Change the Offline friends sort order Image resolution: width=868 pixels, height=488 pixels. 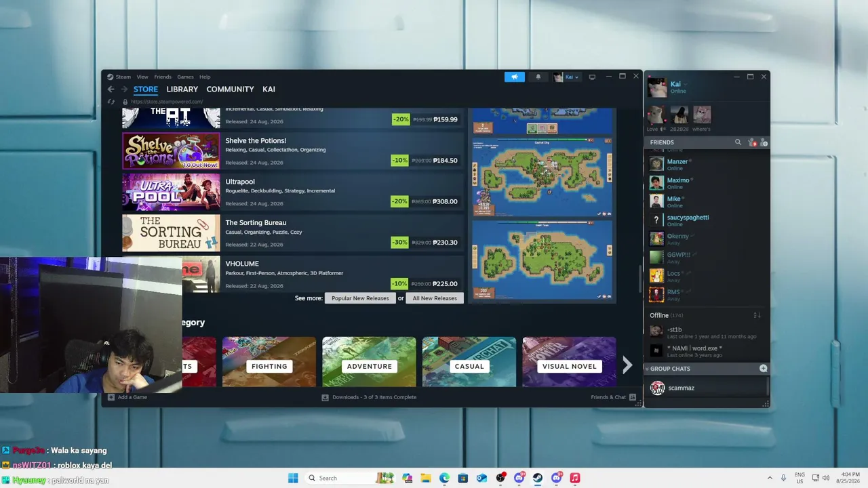click(757, 315)
